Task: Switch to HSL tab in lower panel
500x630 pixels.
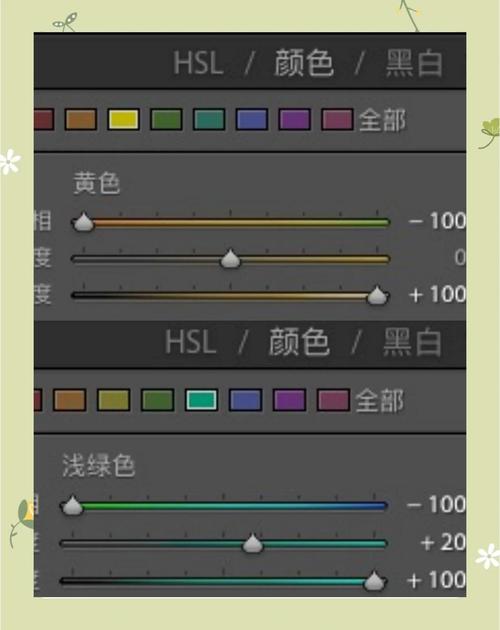Action: (x=191, y=342)
